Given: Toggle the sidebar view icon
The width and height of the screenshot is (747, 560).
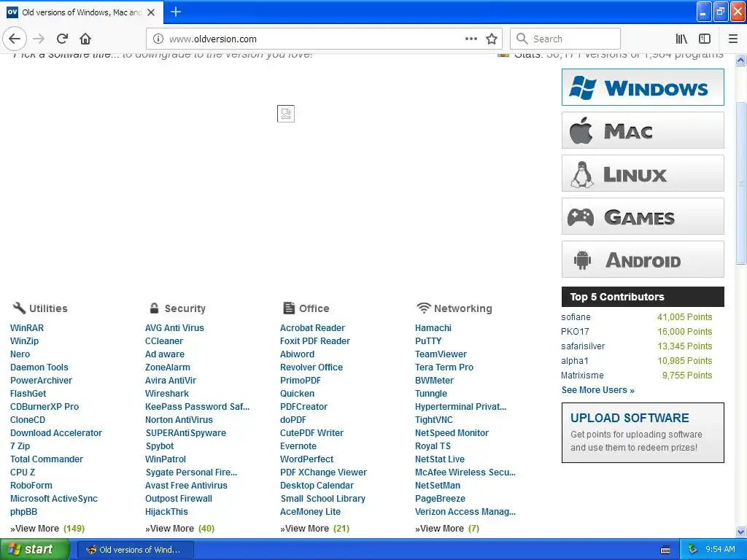Looking at the screenshot, I should pos(705,39).
